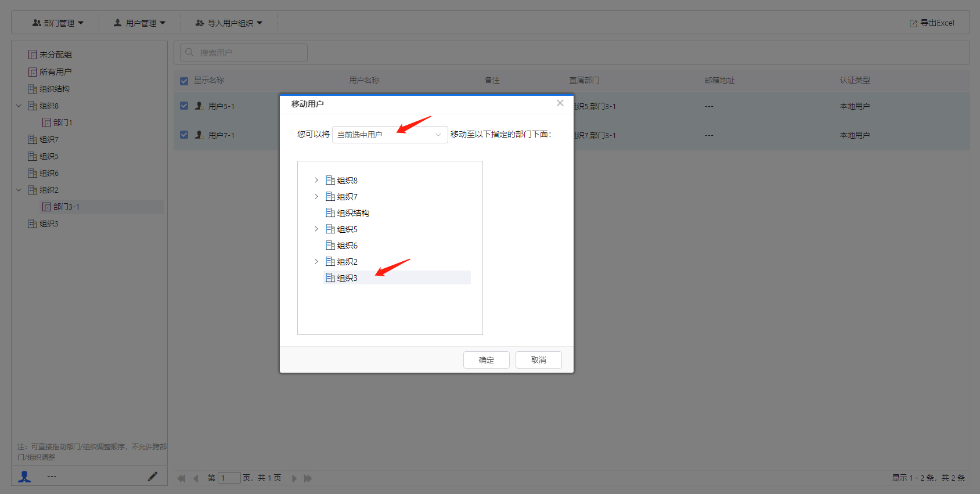Go to the next page
This screenshot has width=980, height=494.
(x=294, y=478)
